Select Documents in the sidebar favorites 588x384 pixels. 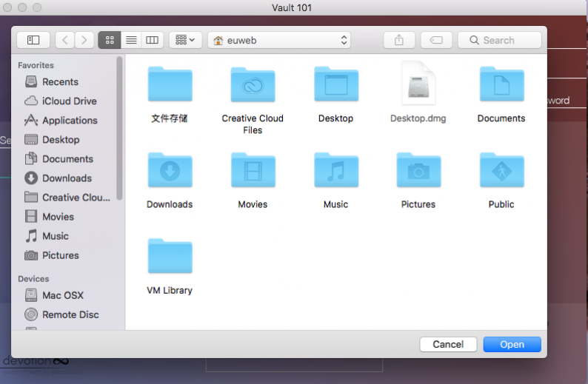pos(67,159)
